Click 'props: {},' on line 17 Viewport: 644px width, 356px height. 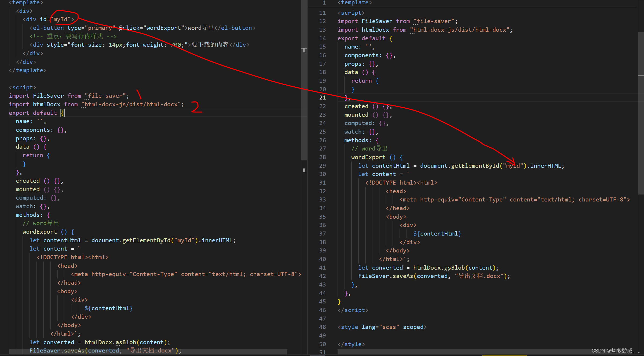[x=361, y=64]
